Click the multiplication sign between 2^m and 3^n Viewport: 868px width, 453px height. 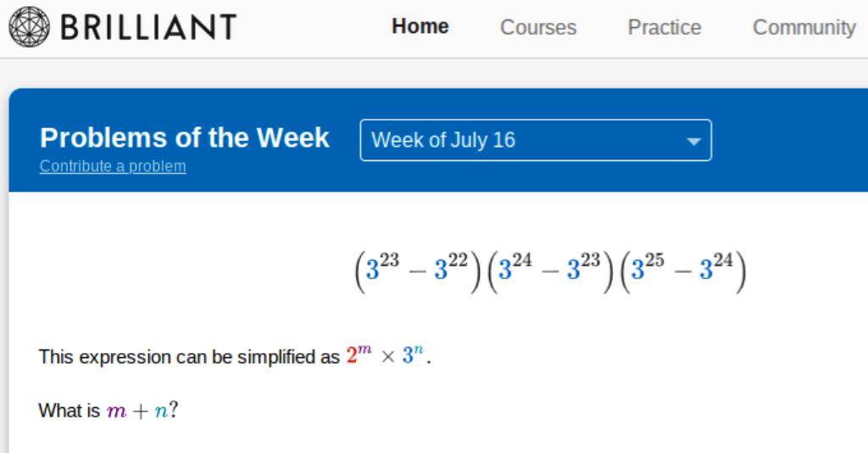coord(387,357)
